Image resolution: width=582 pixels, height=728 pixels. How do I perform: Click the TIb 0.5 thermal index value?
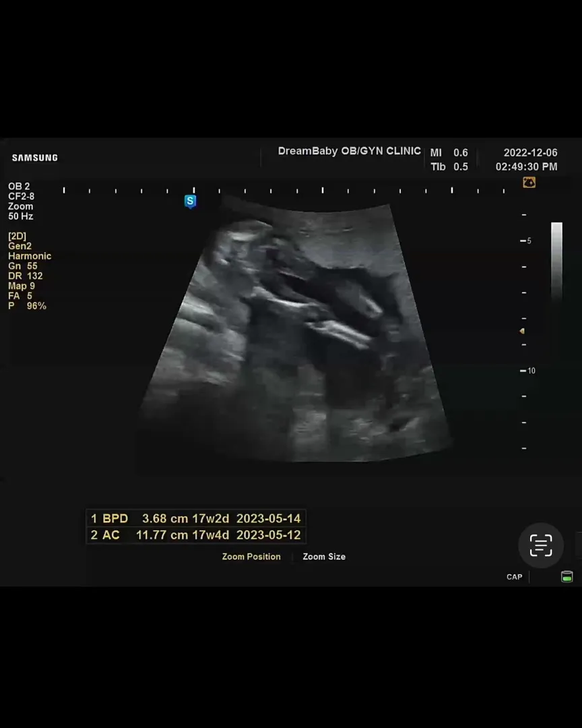pyautogui.click(x=449, y=166)
